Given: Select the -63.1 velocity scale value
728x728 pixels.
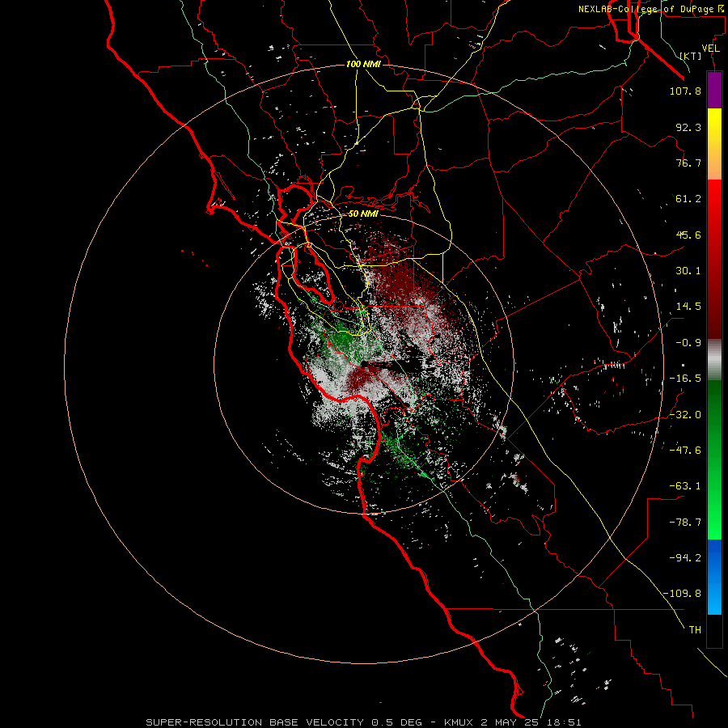Looking at the screenshot, I should point(685,486).
